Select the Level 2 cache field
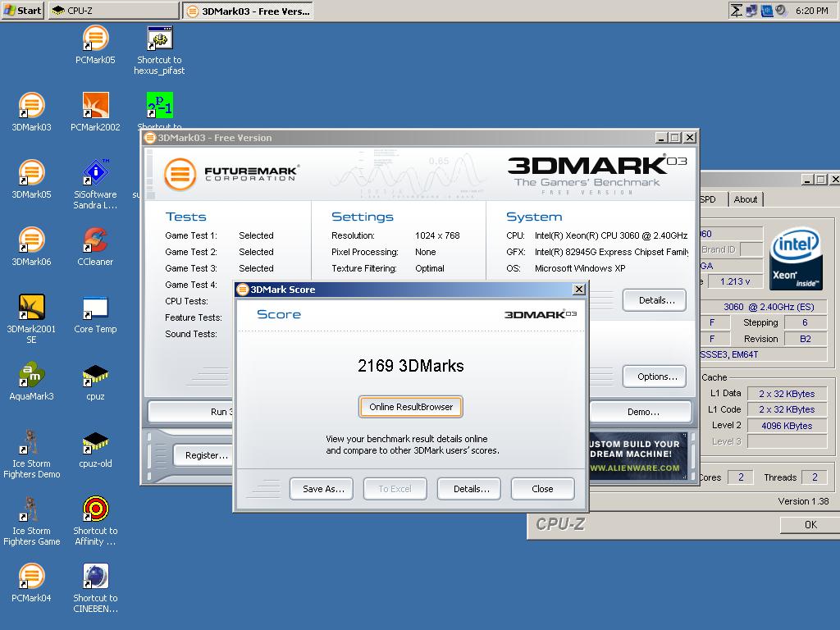The image size is (840, 630). point(787,426)
